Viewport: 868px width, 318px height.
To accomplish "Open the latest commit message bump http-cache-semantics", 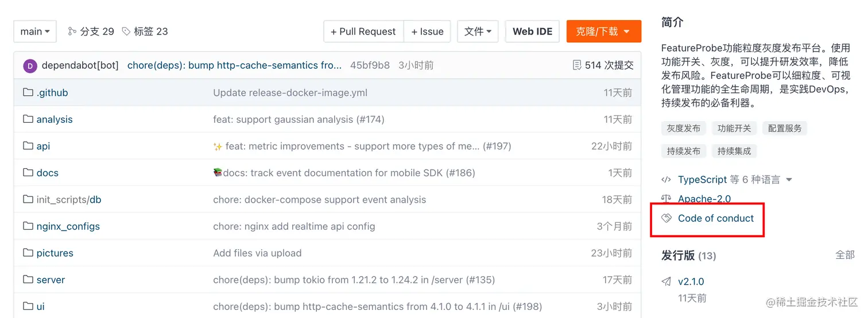I will pyautogui.click(x=234, y=65).
